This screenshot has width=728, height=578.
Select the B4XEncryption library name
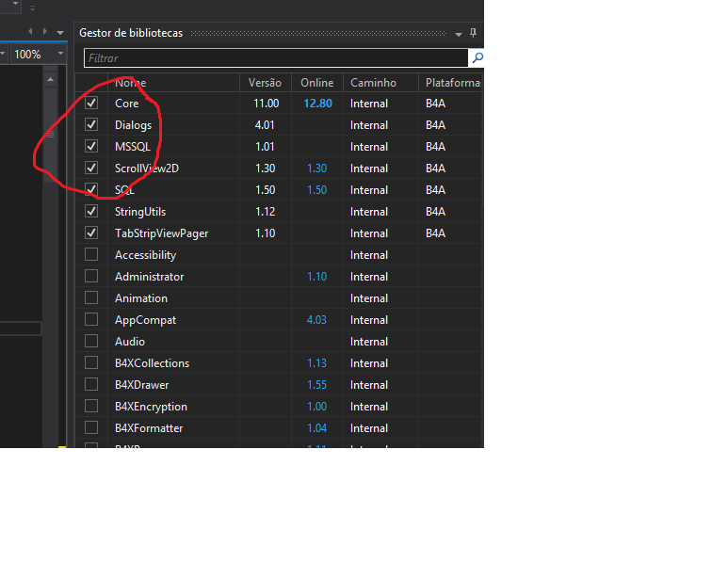click(151, 407)
